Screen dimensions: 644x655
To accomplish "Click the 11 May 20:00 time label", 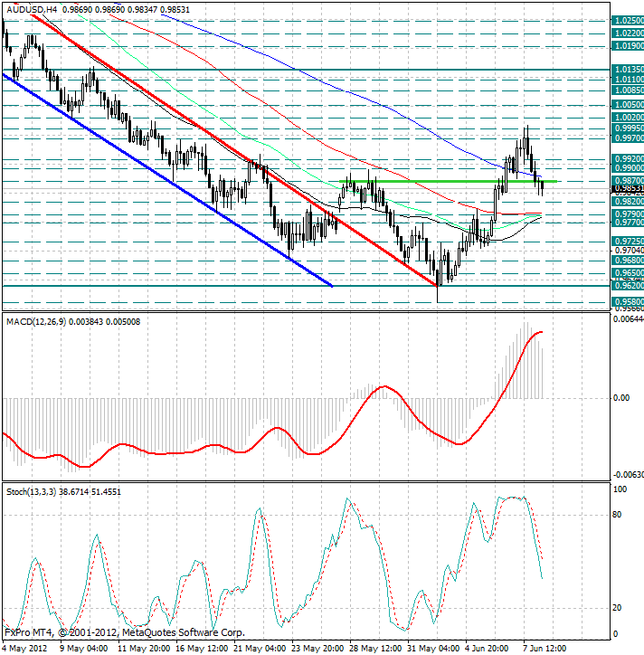I will tap(143, 649).
